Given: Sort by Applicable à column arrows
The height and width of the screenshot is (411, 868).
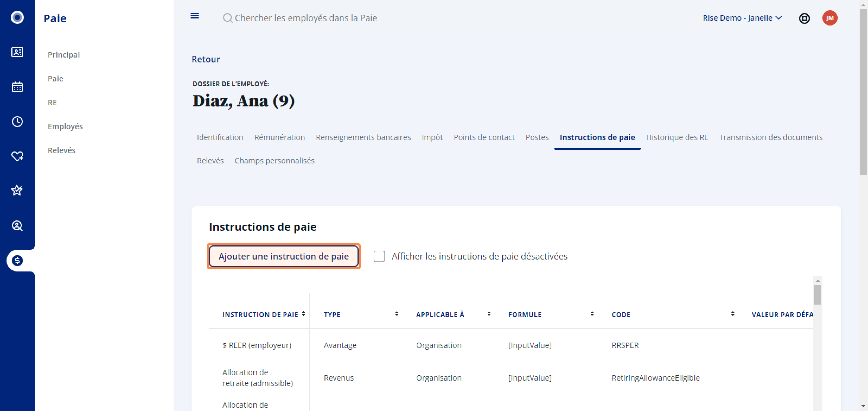Looking at the screenshot, I should 489,314.
